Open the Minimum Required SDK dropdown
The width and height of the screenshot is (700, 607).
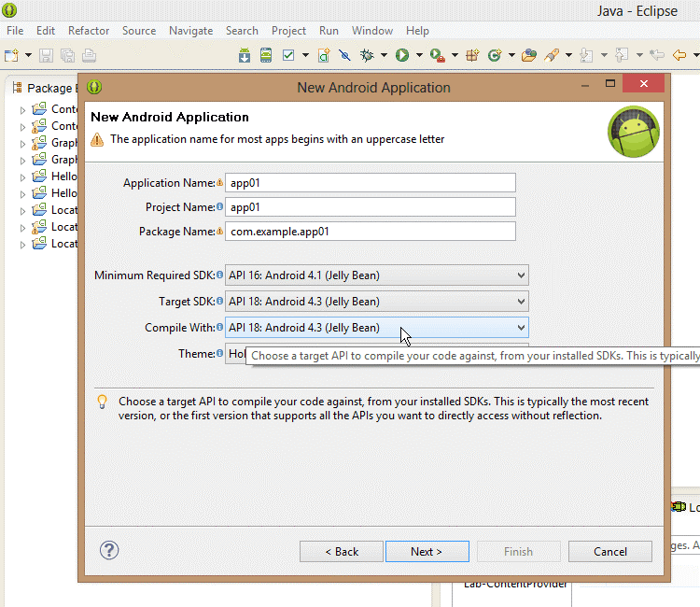tap(376, 275)
